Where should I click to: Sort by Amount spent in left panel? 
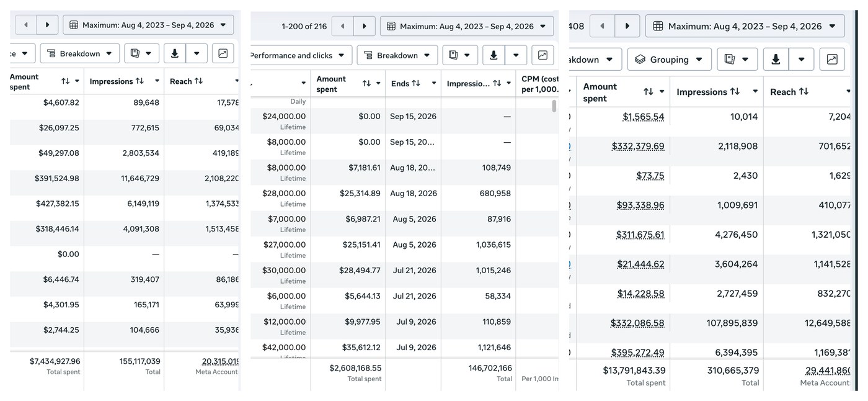65,81
